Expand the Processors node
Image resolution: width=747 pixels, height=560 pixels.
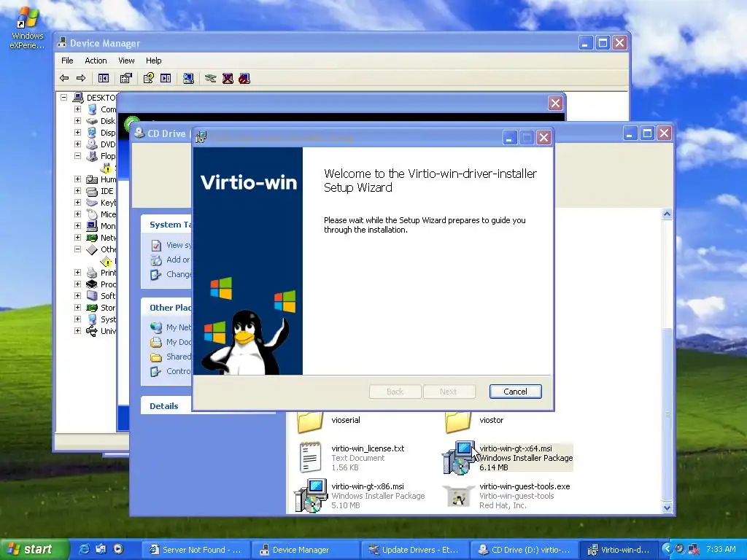click(77, 284)
